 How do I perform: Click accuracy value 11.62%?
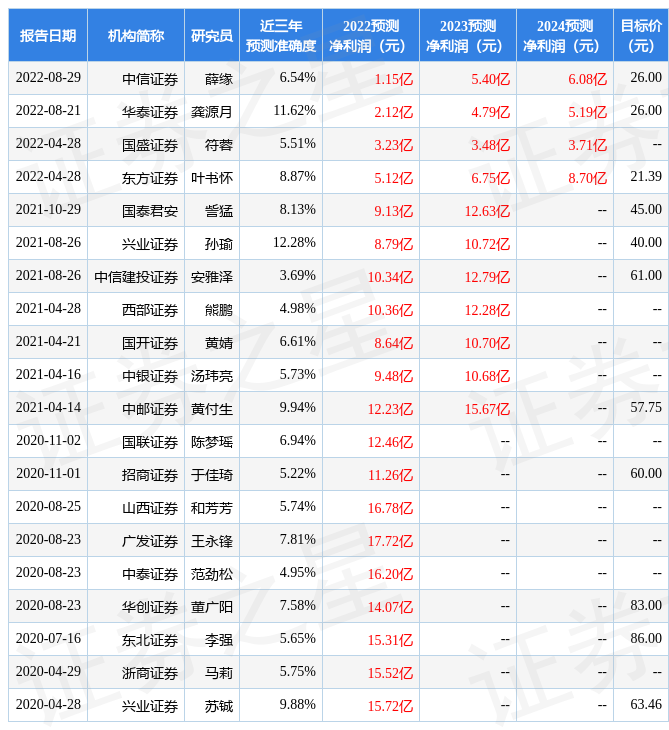295,111
